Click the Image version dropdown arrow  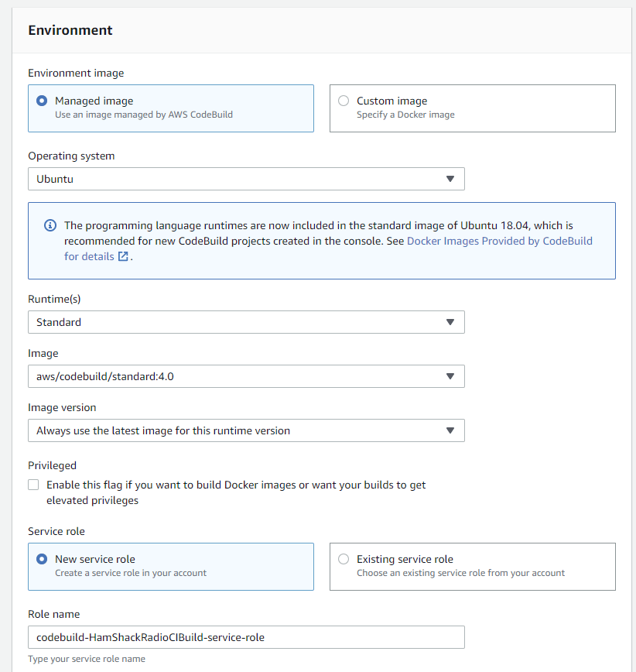[450, 430]
